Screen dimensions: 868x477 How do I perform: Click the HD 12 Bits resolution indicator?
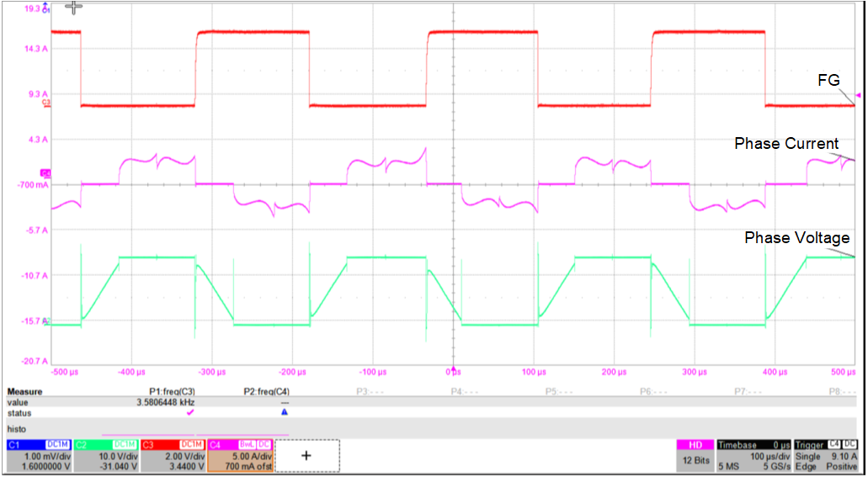pyautogui.click(x=695, y=455)
